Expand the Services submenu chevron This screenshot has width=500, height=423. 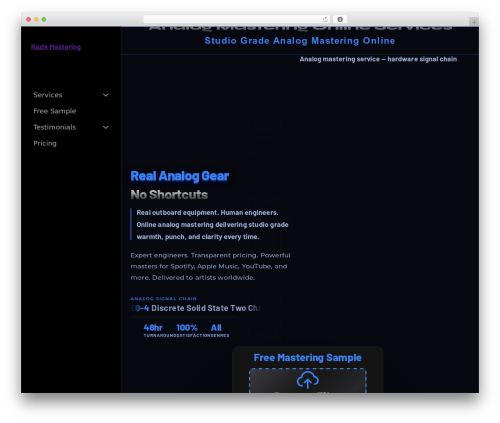tap(106, 95)
